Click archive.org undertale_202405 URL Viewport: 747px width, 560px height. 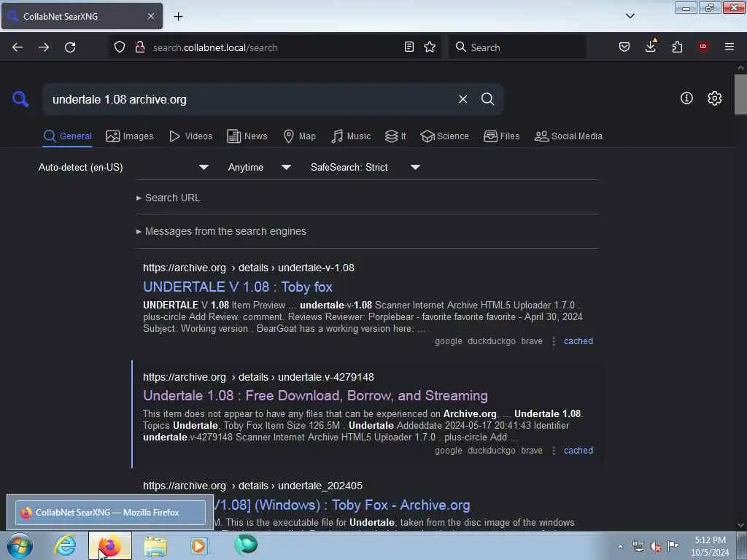pyautogui.click(x=252, y=486)
